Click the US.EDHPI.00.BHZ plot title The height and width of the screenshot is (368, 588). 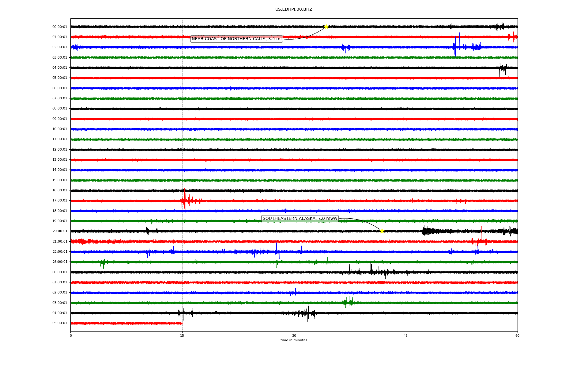click(x=294, y=10)
